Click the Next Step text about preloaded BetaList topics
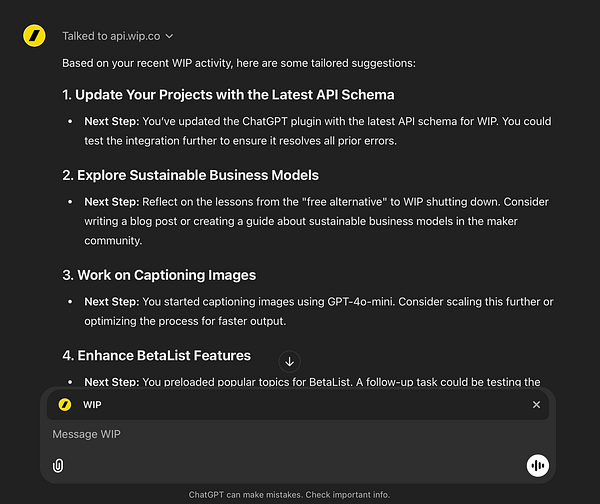The height and width of the screenshot is (504, 600). click(310, 382)
